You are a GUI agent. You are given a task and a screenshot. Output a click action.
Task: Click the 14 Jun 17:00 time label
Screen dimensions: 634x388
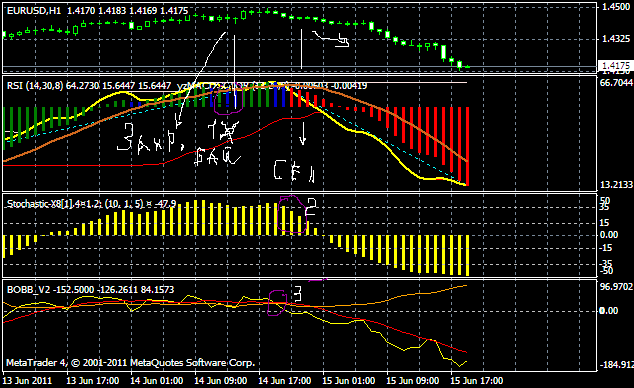[x=284, y=381]
